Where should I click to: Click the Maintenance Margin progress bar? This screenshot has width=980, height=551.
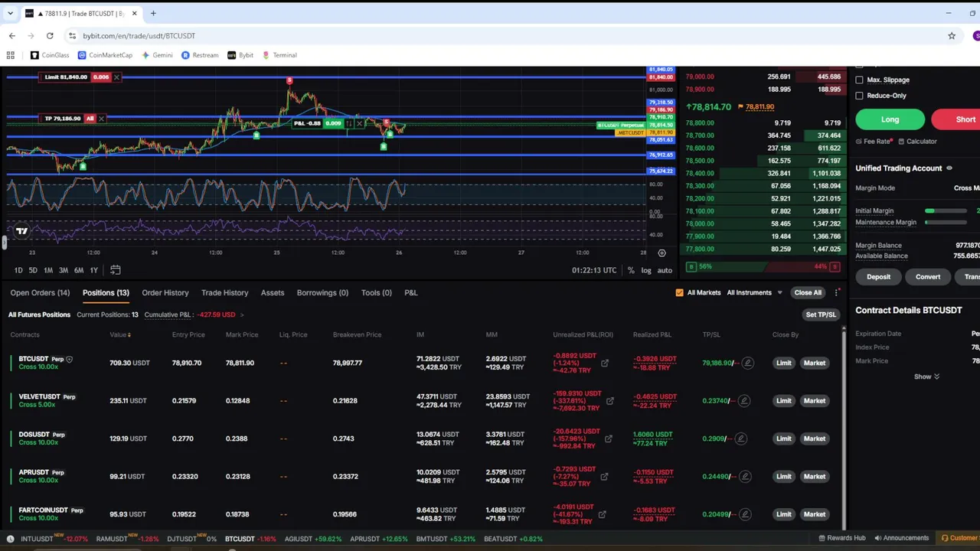point(946,223)
